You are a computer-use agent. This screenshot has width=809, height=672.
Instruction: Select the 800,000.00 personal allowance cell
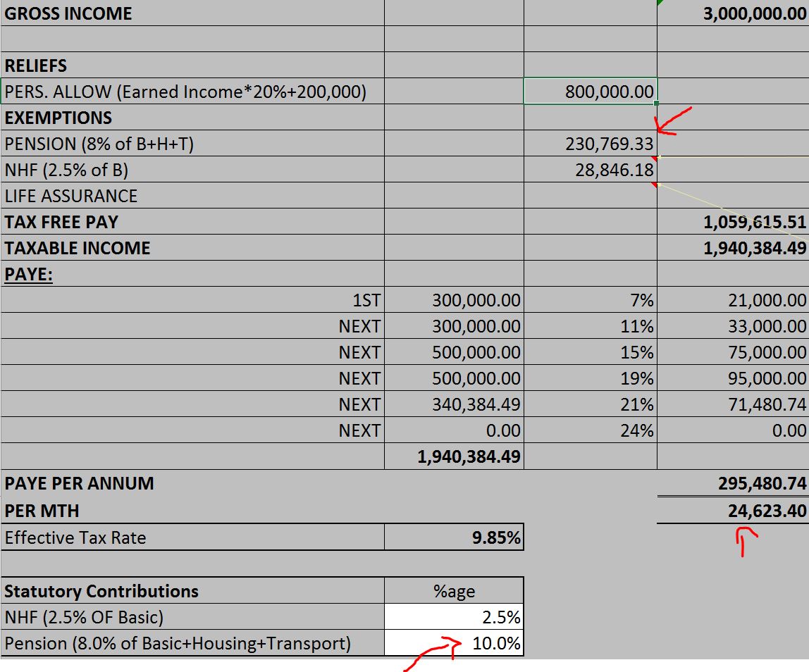(591, 92)
